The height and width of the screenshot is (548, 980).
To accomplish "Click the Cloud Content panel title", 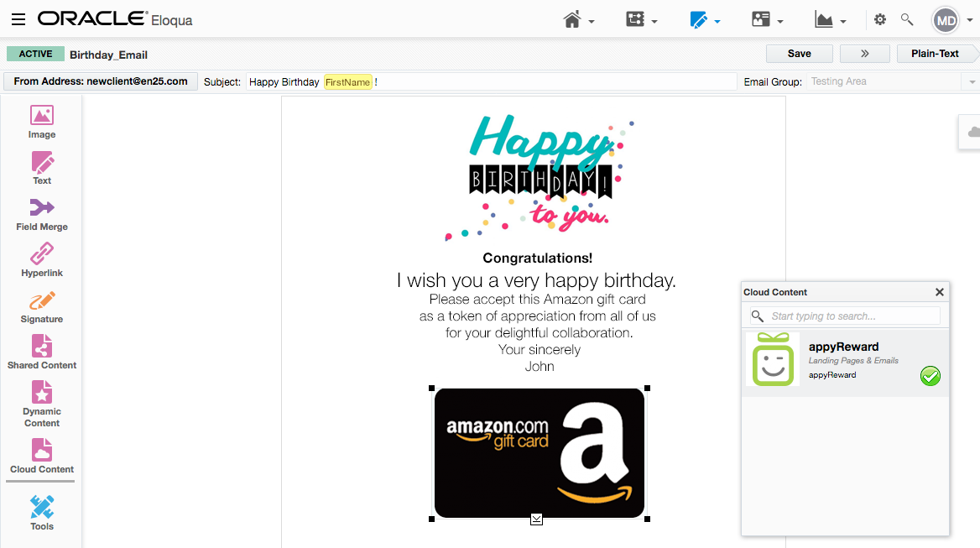I will (775, 292).
